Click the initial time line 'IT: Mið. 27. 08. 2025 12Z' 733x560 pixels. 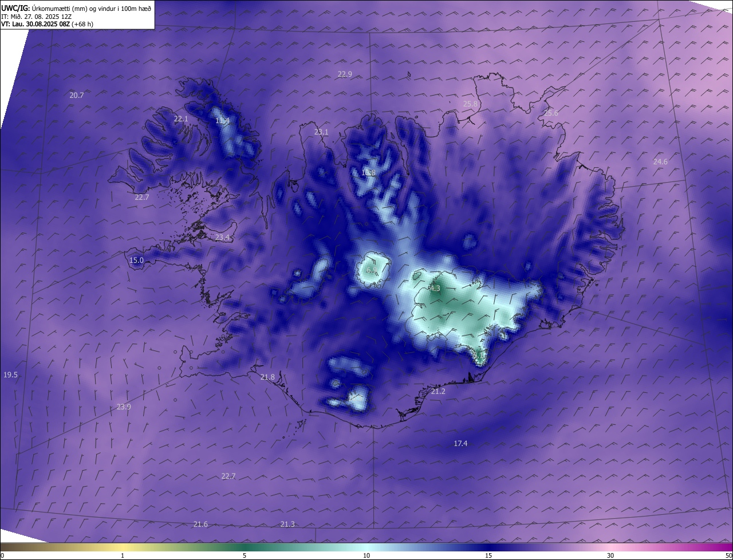36,17
